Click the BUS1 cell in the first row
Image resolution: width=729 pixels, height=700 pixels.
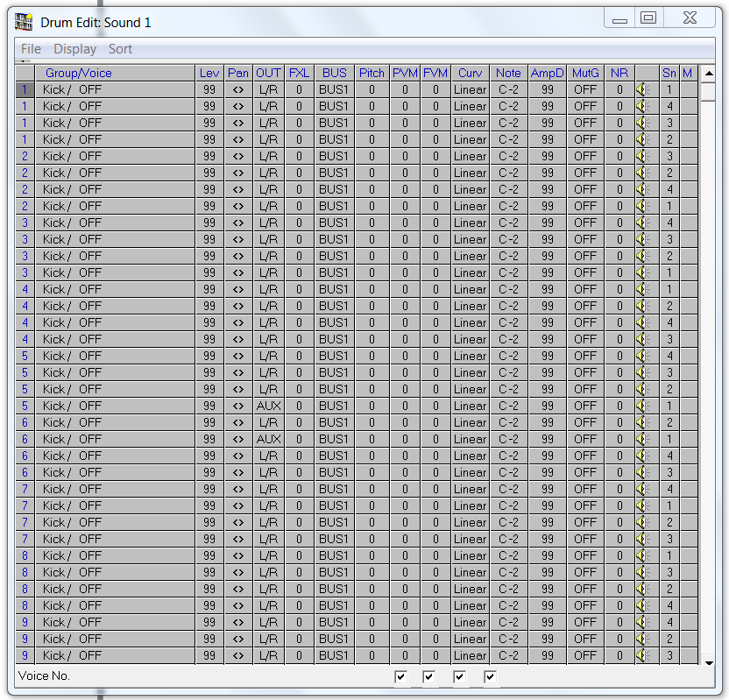tap(333, 89)
